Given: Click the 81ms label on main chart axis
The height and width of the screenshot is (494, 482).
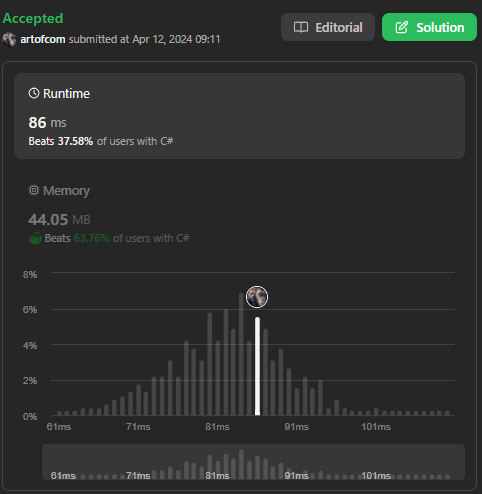Looking at the screenshot, I should click(x=217, y=427).
